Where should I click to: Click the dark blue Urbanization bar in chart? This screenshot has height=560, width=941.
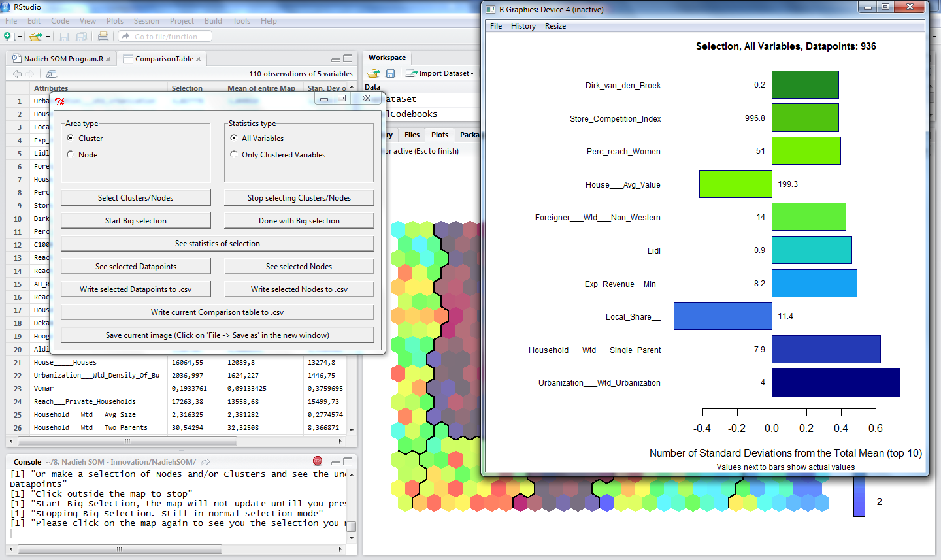[835, 382]
